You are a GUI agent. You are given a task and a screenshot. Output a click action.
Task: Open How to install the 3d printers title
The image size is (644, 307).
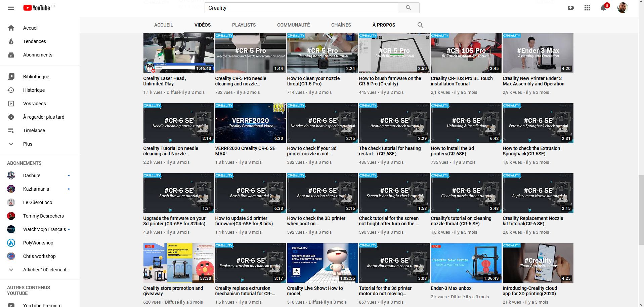452,151
